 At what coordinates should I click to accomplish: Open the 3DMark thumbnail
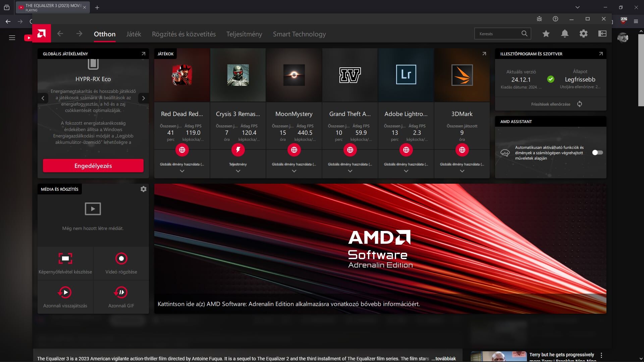coord(462,75)
